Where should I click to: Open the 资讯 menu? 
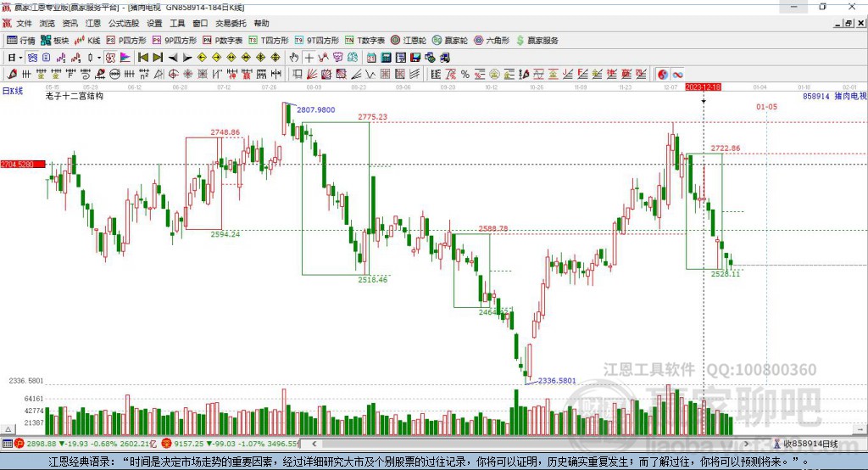[x=70, y=23]
